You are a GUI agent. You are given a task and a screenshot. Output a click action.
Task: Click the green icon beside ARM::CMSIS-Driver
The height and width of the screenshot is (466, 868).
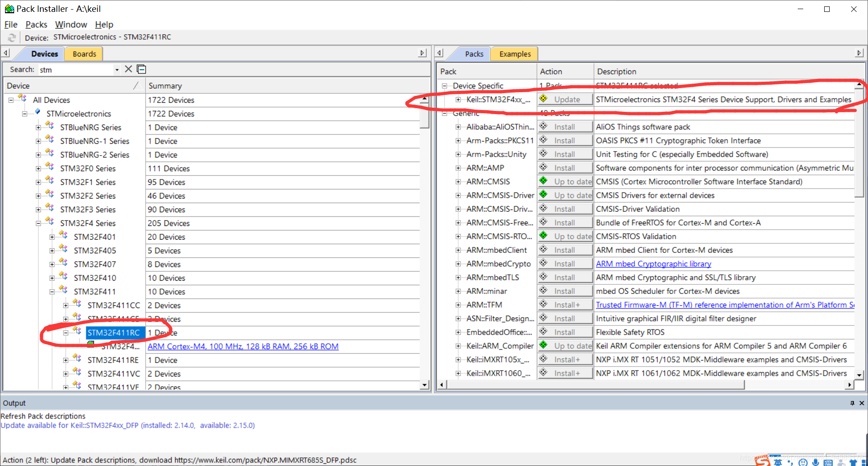tap(544, 194)
